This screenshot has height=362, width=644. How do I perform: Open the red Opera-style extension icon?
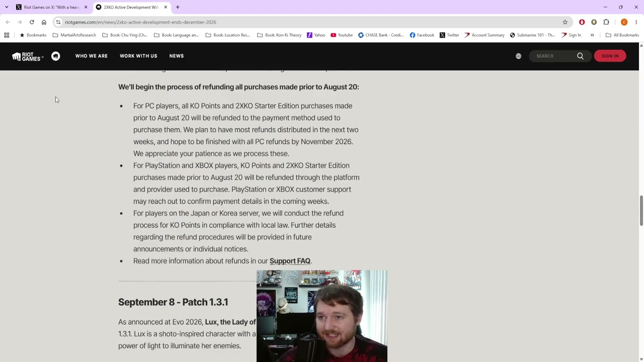pos(582,22)
